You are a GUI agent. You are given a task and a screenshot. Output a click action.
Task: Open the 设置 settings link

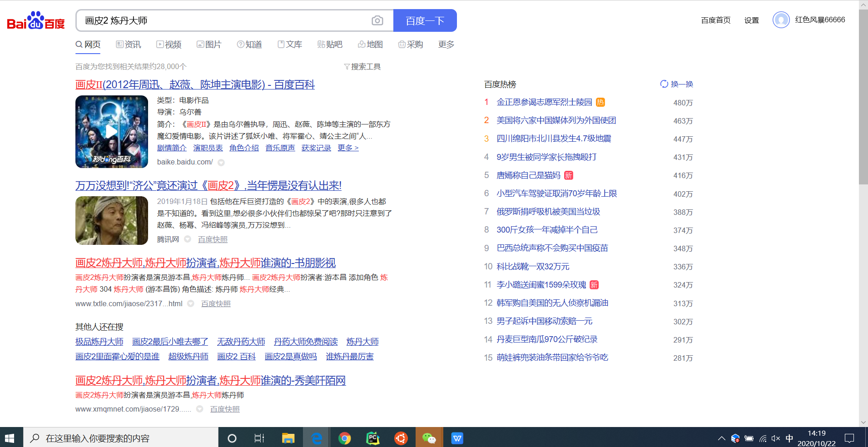[752, 20]
